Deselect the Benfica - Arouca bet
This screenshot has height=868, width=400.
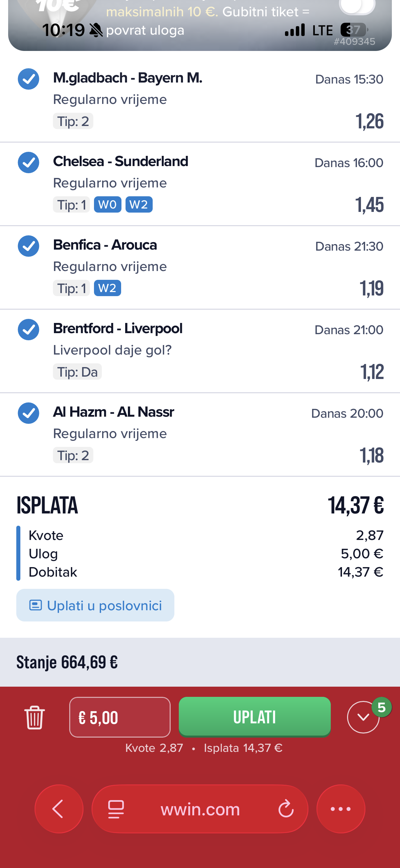point(28,246)
